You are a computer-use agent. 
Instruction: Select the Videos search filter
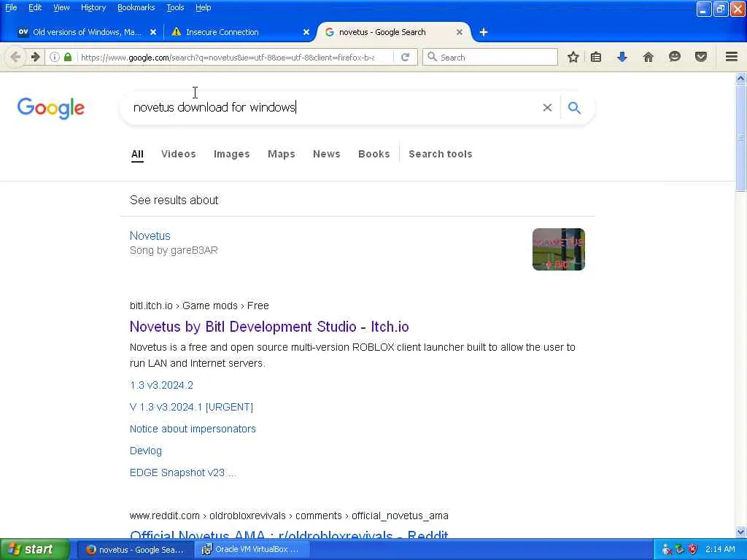pos(179,154)
